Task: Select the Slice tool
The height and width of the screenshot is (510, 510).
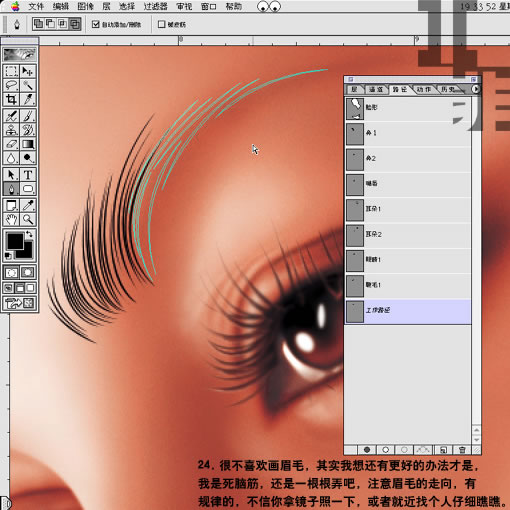Action: 28,99
